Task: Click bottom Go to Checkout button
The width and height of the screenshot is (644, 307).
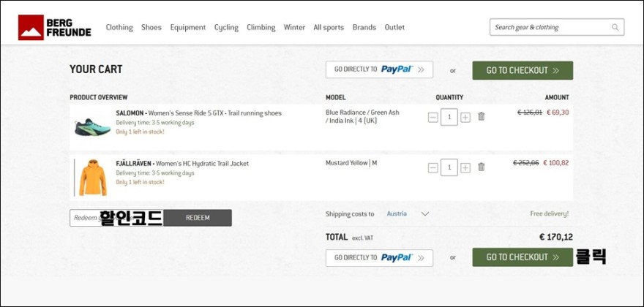Action: pos(523,257)
